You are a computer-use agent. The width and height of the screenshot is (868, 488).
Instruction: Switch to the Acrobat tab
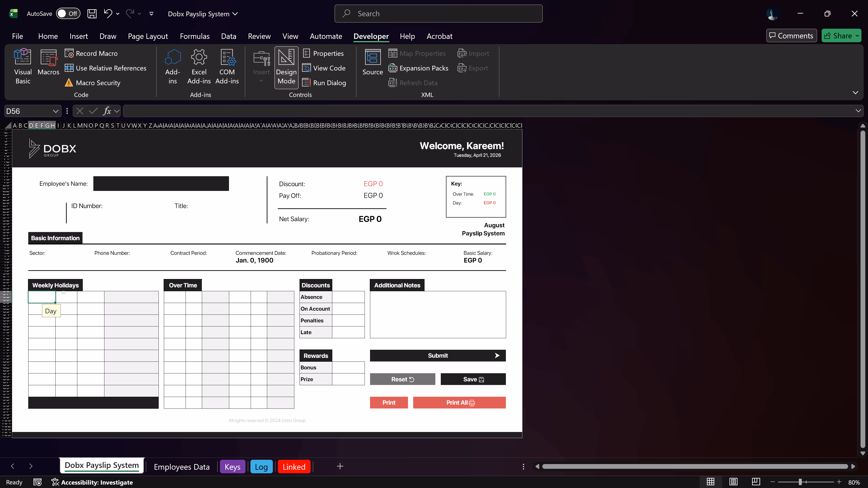[x=439, y=36]
